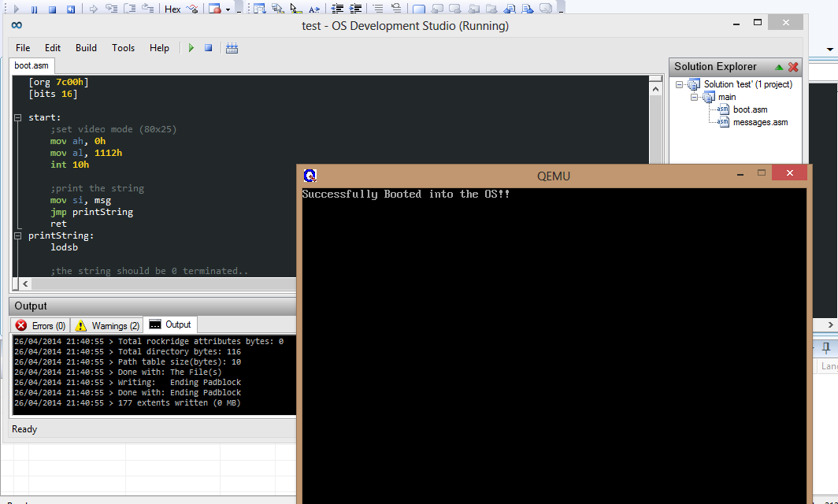Toggle Hex display in the background toolbar
Screen dimensions: 838x504
coord(172,9)
